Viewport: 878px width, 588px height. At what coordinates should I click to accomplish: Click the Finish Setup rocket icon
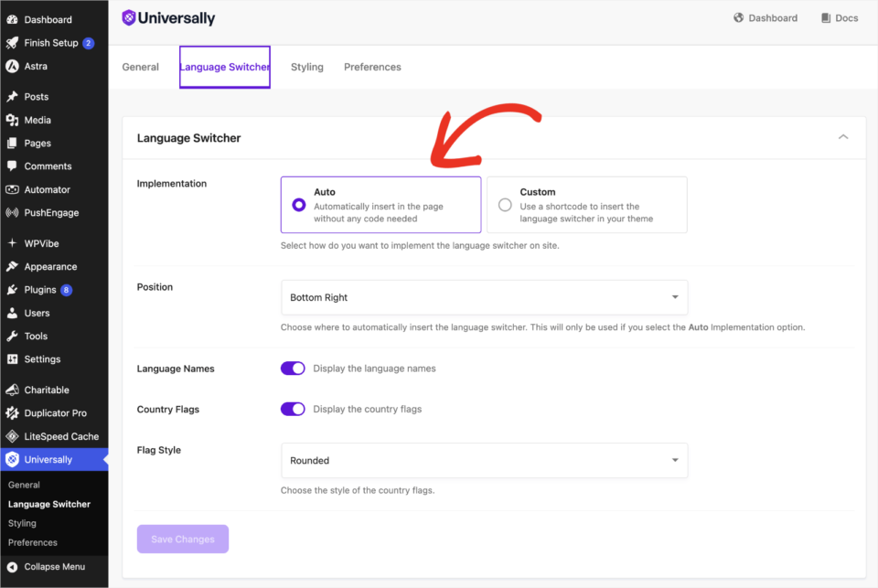(x=12, y=43)
